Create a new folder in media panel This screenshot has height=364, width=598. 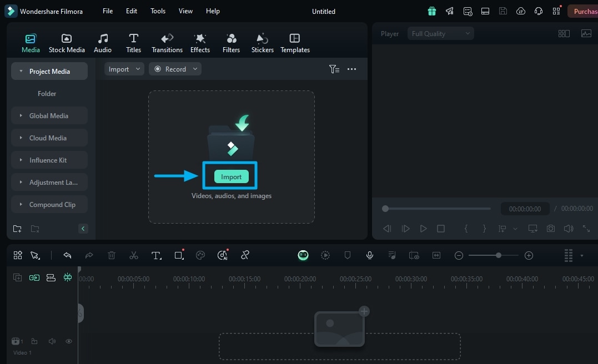pos(17,229)
